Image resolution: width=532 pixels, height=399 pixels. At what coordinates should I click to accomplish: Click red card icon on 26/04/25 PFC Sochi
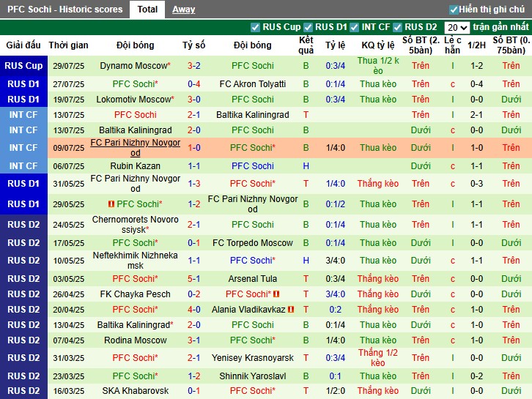click(276, 294)
